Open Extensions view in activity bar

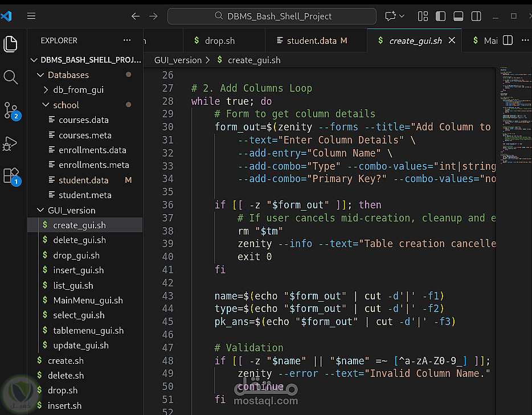(11, 175)
